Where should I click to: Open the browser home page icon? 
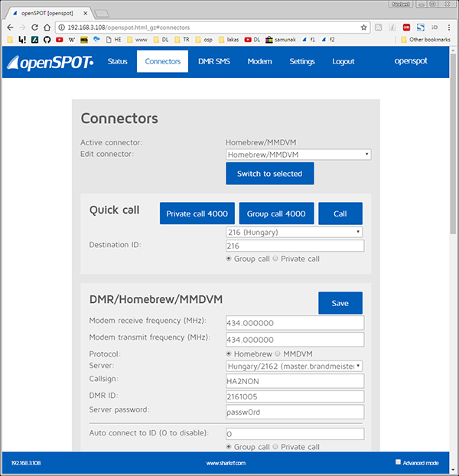point(47,28)
